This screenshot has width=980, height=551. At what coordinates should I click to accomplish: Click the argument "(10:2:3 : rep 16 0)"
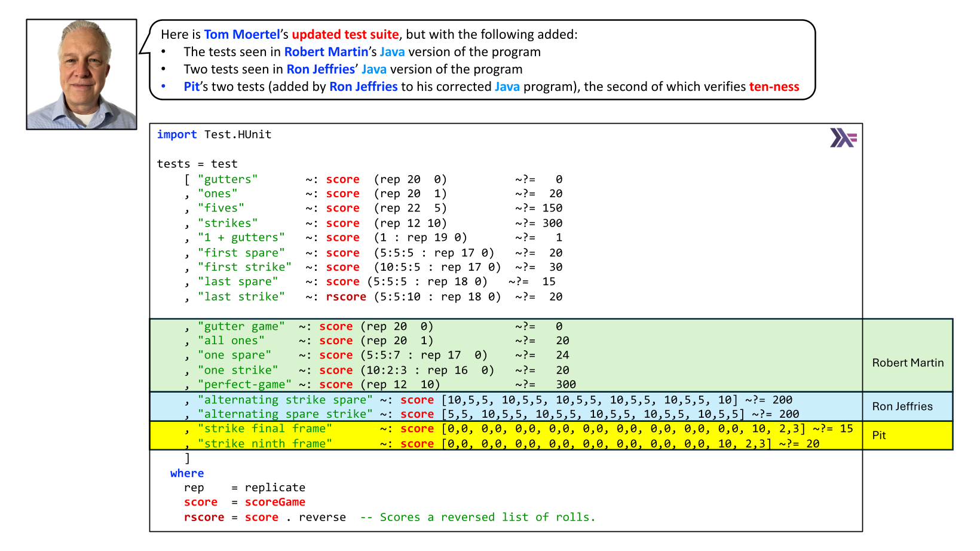tap(427, 370)
